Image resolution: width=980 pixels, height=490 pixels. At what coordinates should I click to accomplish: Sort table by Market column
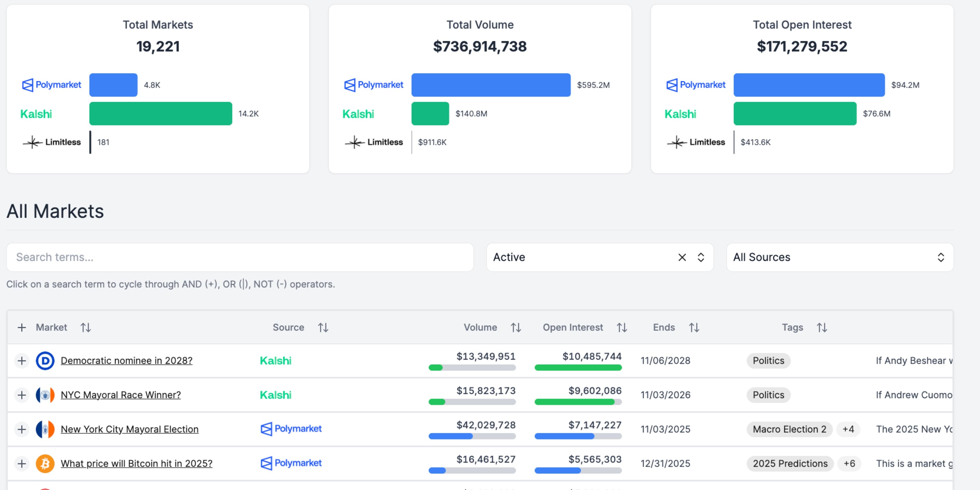[x=85, y=328]
